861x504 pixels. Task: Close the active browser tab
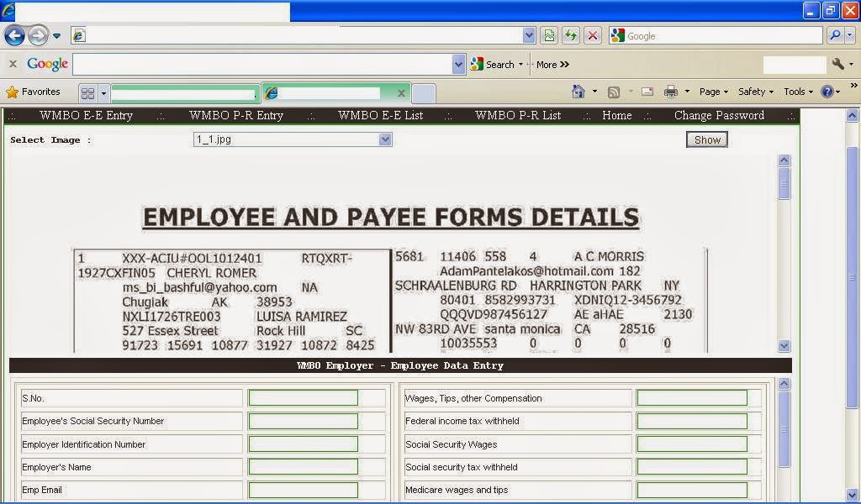tap(401, 93)
